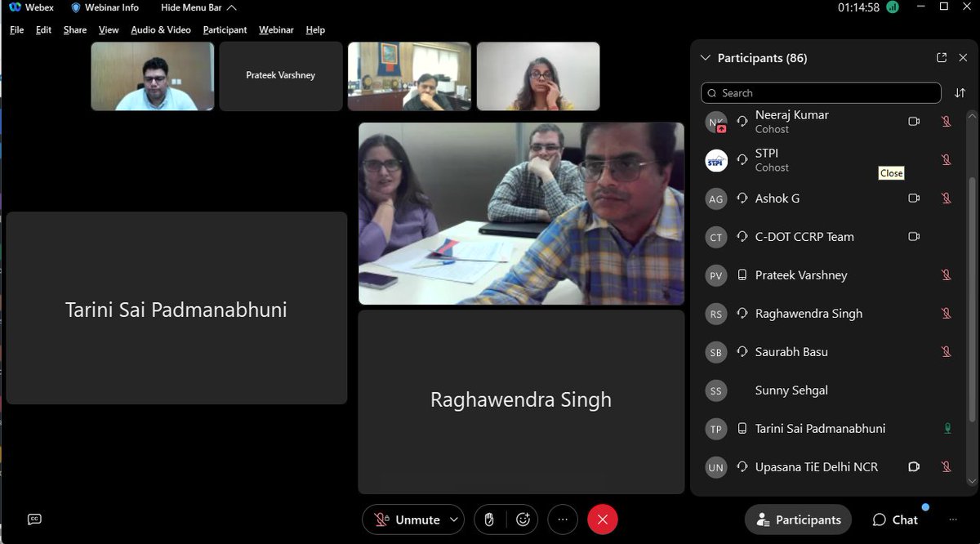Click Neeraj Kumar's muted microphone icon

pyautogui.click(x=947, y=122)
